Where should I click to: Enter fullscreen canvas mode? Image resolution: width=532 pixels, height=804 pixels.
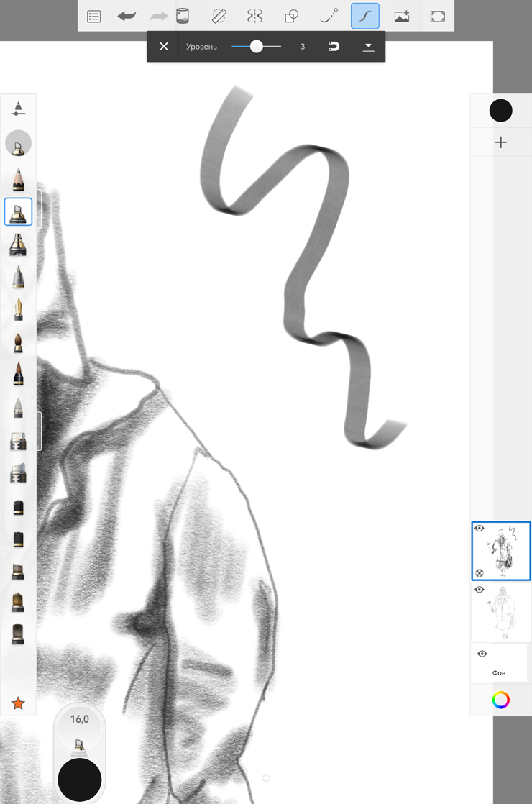[x=437, y=16]
